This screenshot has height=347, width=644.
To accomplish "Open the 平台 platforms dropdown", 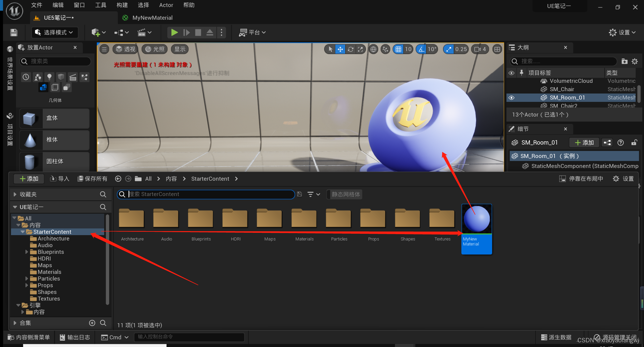I will pyautogui.click(x=252, y=32).
